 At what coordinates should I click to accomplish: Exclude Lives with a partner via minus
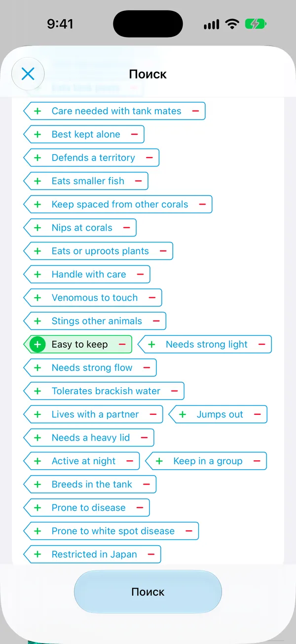[x=153, y=414]
